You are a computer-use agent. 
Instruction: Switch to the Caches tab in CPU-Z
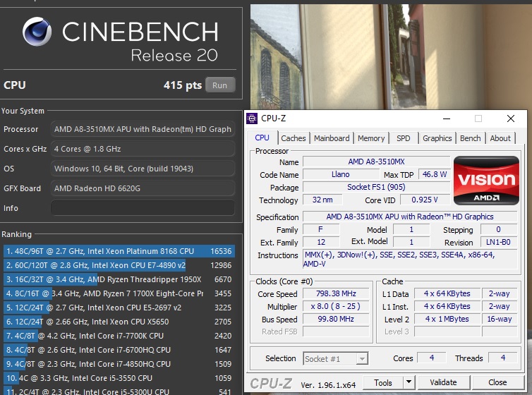(293, 138)
